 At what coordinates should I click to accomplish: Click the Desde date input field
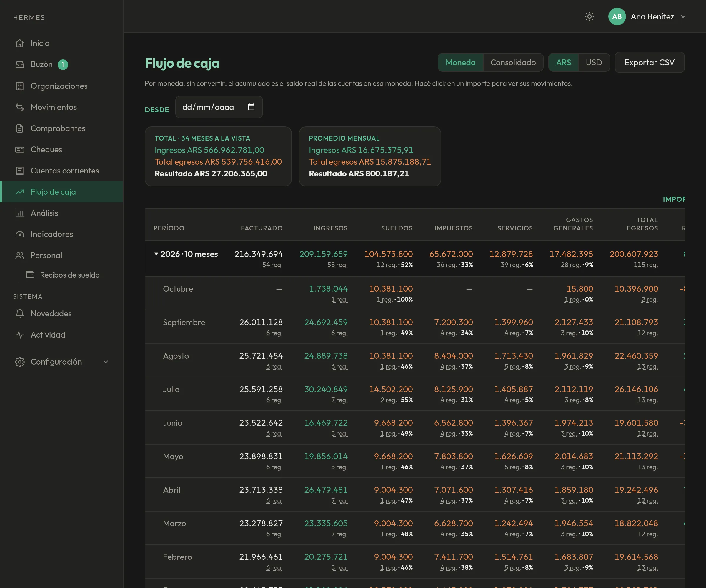coord(219,107)
